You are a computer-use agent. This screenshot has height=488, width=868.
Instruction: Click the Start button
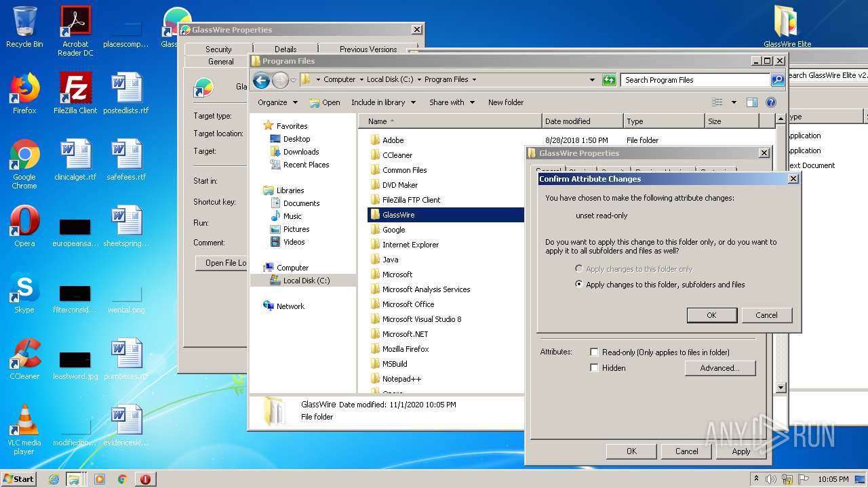19,479
